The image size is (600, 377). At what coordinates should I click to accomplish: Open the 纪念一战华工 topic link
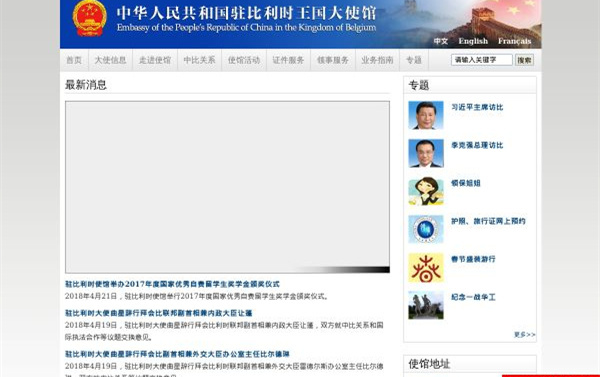(473, 297)
